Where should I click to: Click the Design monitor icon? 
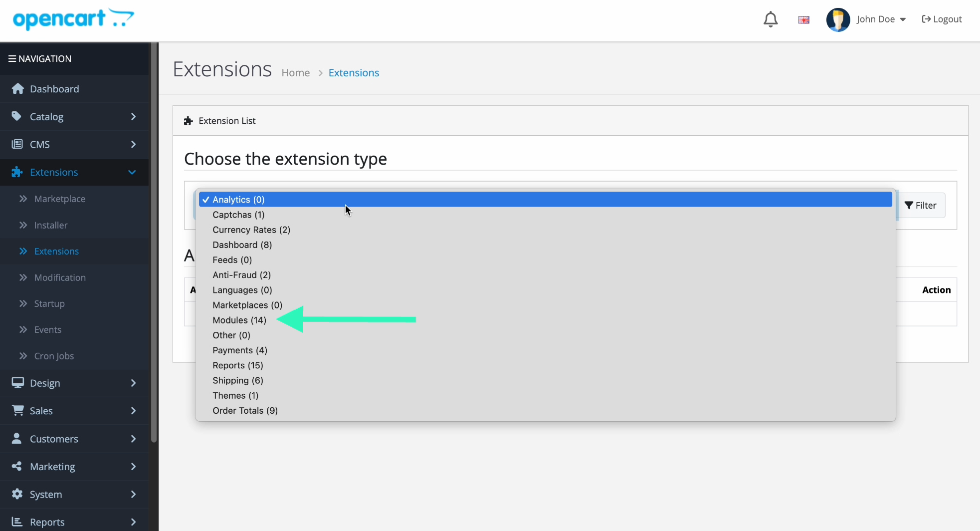(x=17, y=383)
